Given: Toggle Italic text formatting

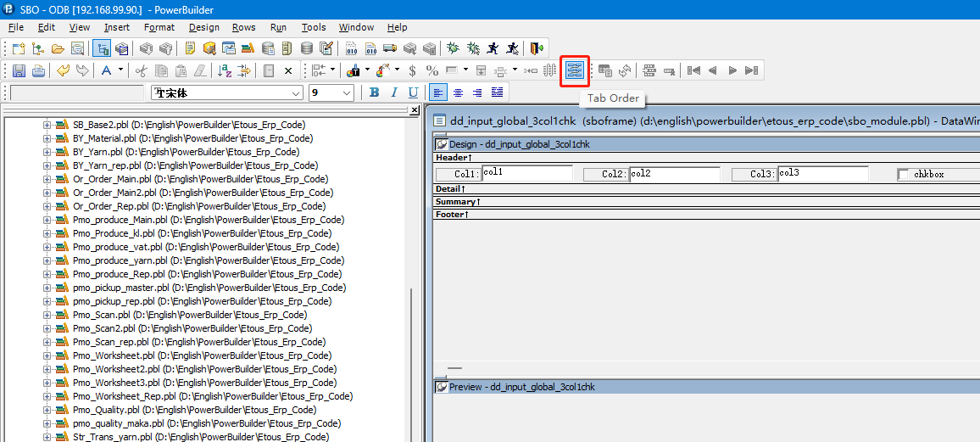Looking at the screenshot, I should tap(393, 92).
